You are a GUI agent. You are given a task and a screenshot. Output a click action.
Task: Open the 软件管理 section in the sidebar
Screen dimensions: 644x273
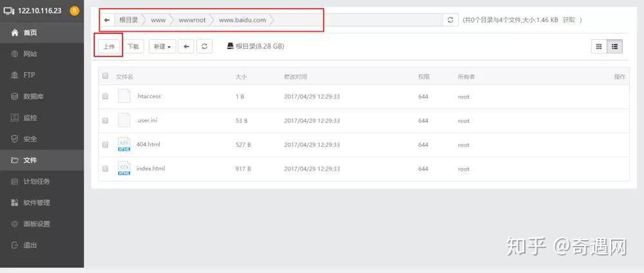42,203
